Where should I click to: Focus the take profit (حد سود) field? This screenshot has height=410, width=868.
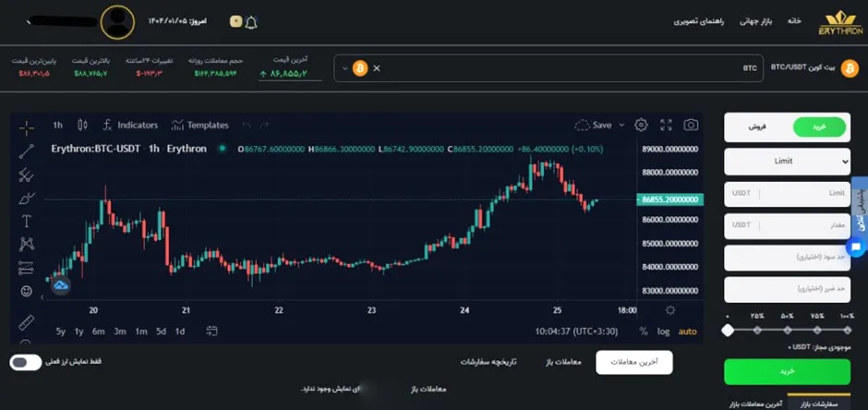(x=787, y=258)
